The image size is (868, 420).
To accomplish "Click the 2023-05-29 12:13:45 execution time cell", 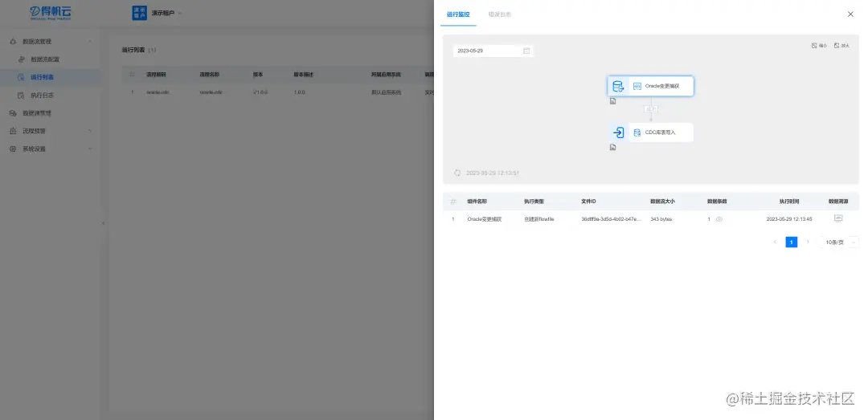I will pyautogui.click(x=789, y=219).
